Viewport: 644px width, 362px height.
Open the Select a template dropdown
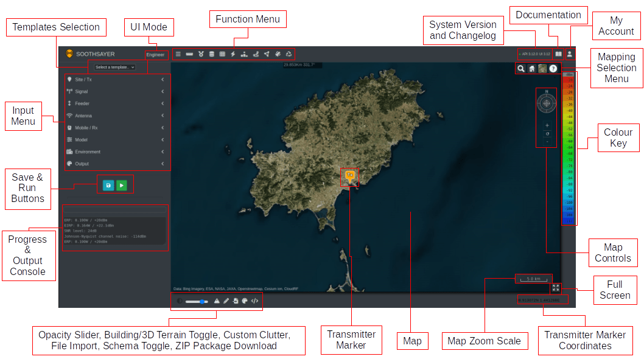point(116,67)
